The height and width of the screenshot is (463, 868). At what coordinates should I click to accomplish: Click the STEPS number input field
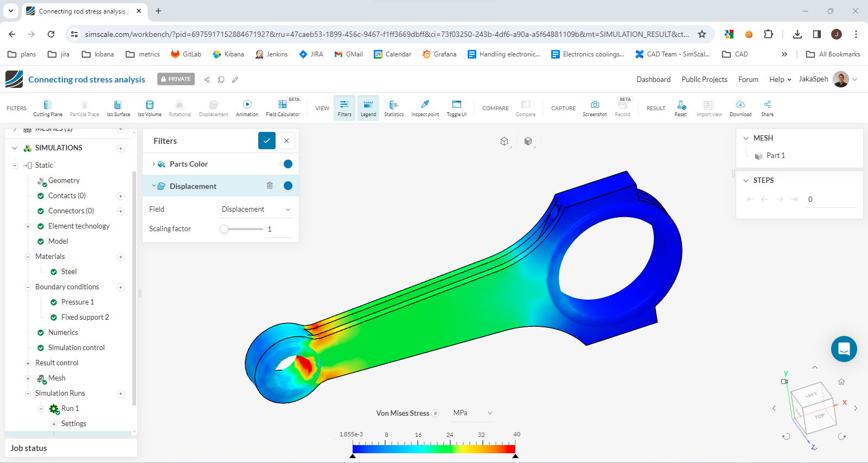pyautogui.click(x=831, y=199)
